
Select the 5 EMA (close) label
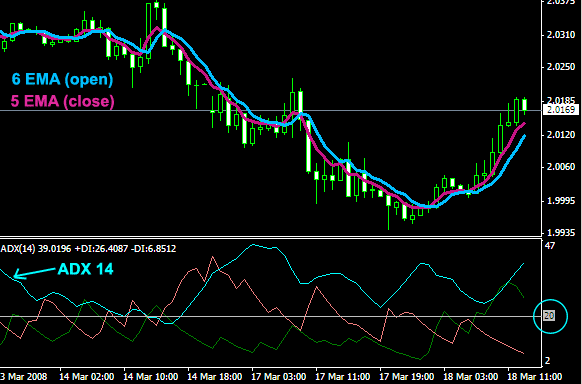pos(62,101)
